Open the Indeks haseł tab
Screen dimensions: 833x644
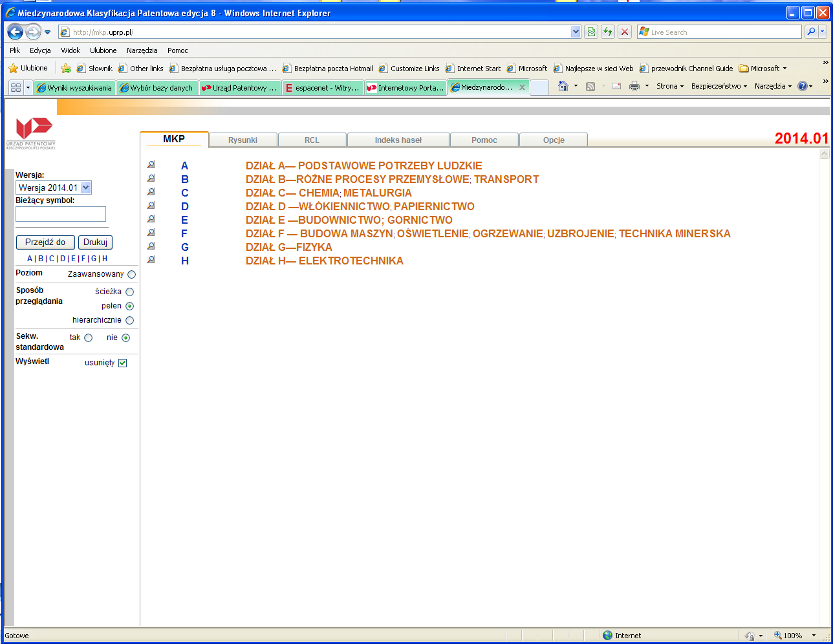click(398, 140)
